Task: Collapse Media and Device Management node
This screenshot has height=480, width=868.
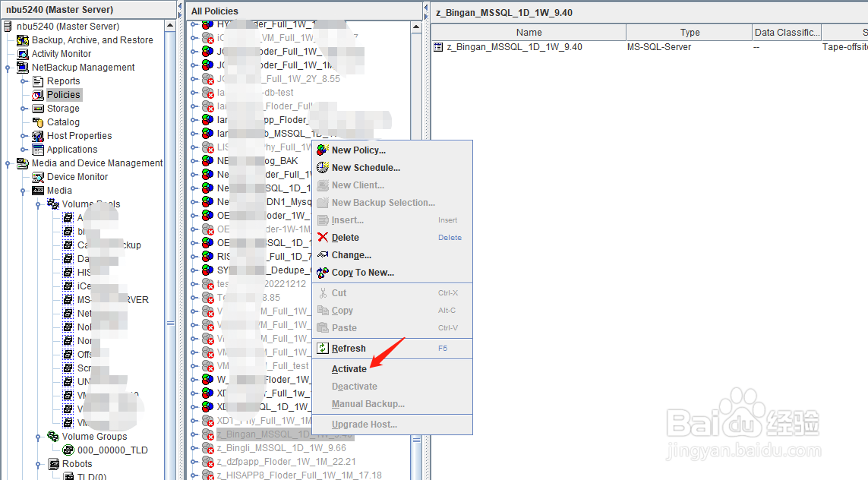Action: pos(8,163)
